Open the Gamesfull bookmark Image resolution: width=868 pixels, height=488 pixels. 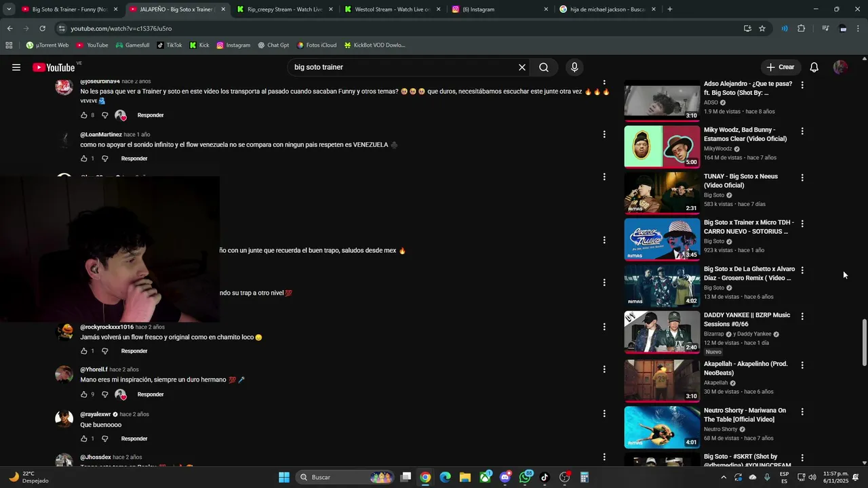click(x=132, y=45)
